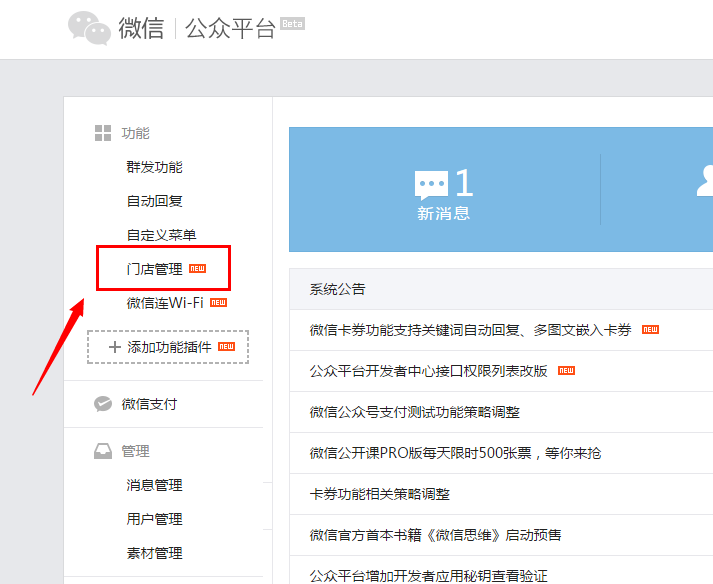Click the 微信 title text in header
This screenshot has height=584, width=713.
coord(141,28)
